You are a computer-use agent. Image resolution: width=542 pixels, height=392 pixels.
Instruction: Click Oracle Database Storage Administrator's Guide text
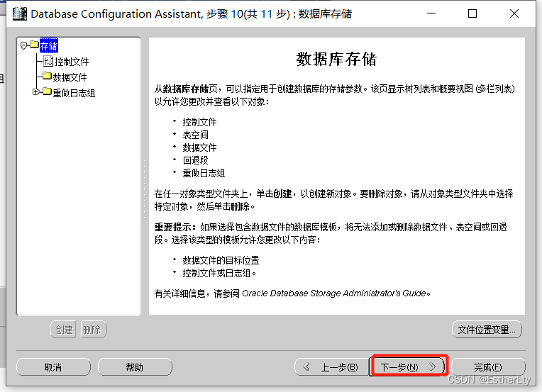[334, 293]
